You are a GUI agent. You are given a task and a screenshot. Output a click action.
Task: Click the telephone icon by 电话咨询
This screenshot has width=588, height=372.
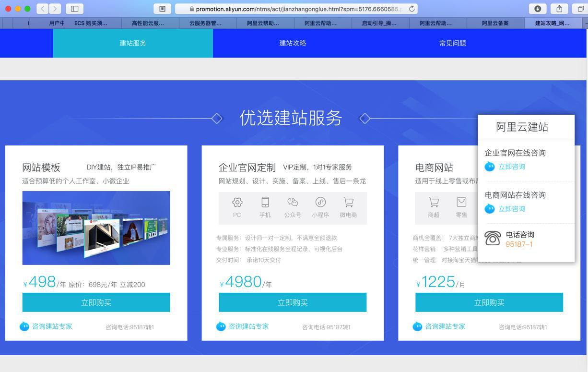pyautogui.click(x=493, y=238)
